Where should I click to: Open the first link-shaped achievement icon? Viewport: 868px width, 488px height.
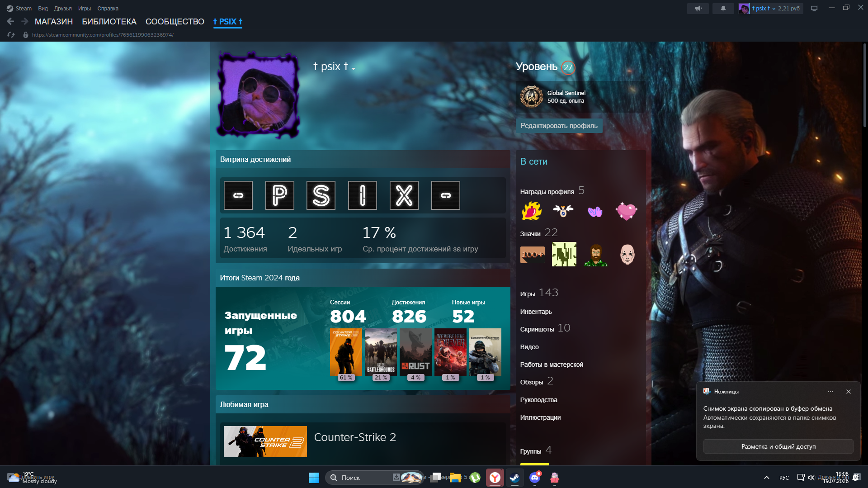pyautogui.click(x=238, y=195)
